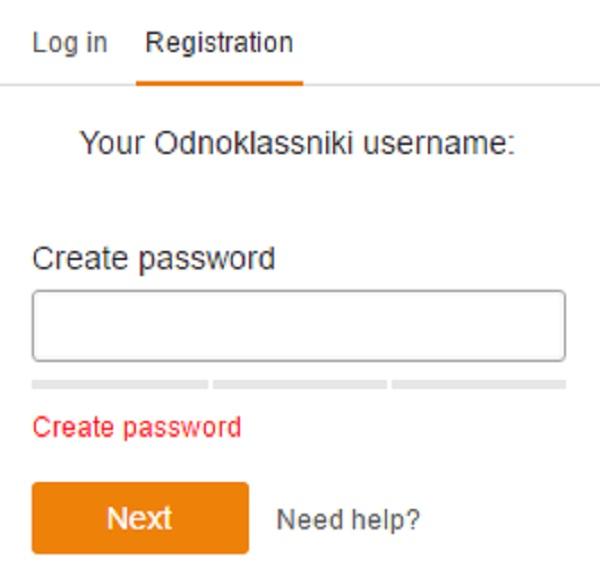Continue registration with the Next button

[140, 518]
